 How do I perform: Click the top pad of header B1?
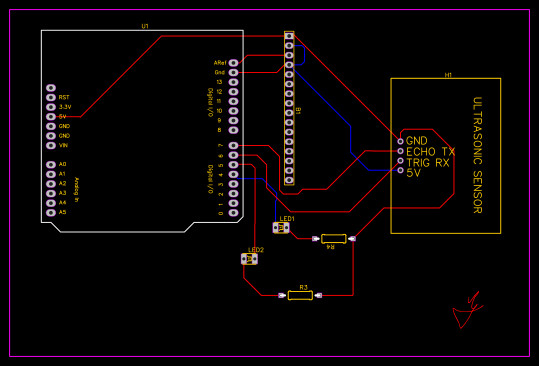point(289,36)
